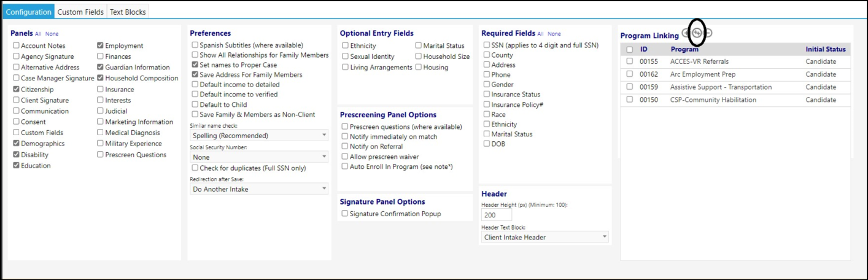Open the Text Blocks tab

[127, 12]
